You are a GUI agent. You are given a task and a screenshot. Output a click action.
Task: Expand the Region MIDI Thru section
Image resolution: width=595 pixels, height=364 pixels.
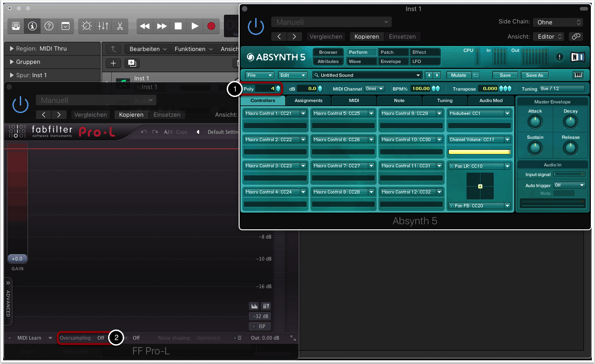tap(11, 49)
